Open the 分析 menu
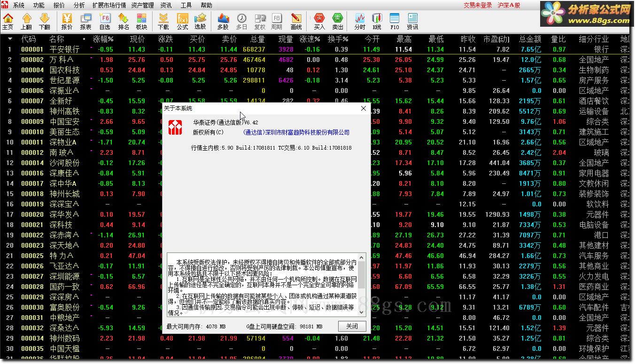 point(79,5)
